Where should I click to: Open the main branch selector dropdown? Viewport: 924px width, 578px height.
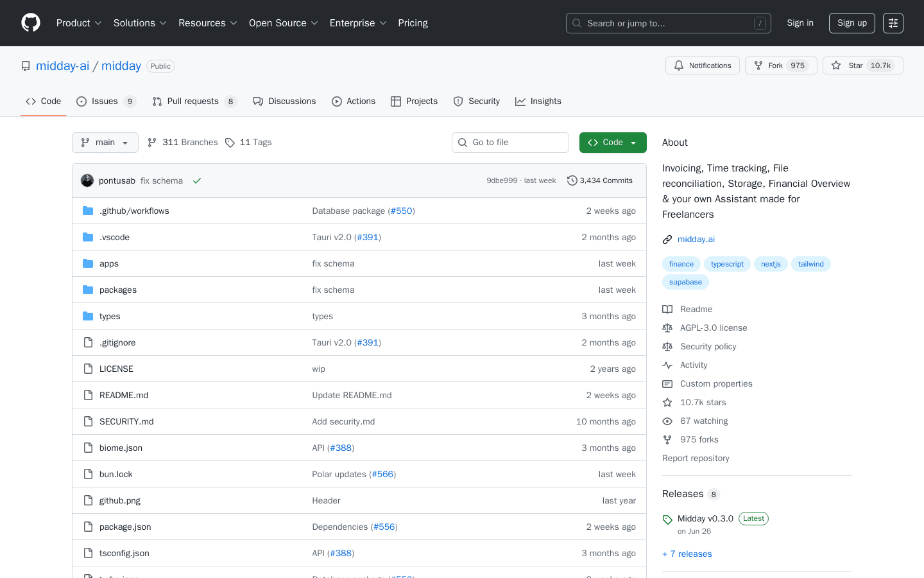[x=105, y=143]
